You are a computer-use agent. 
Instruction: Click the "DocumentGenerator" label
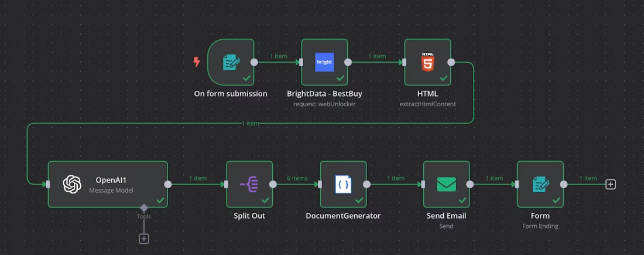tap(343, 216)
